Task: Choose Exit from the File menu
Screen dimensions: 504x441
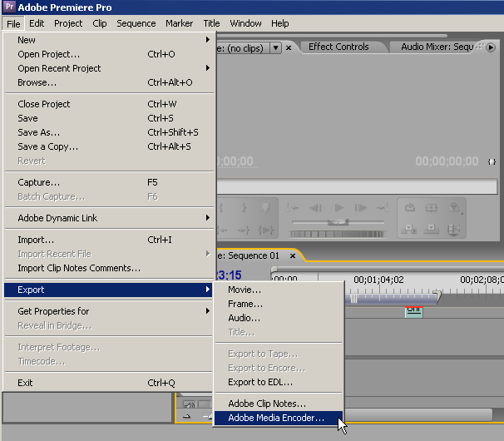Action: (x=109, y=383)
